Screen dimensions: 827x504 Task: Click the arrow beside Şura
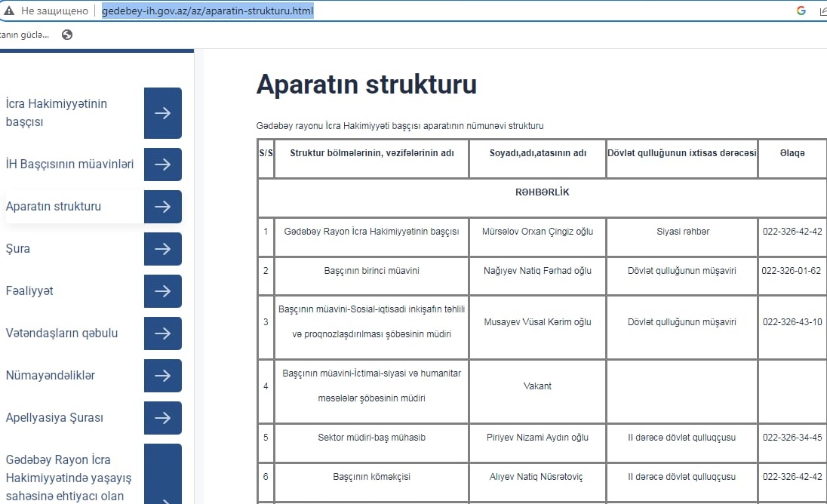pos(163,249)
